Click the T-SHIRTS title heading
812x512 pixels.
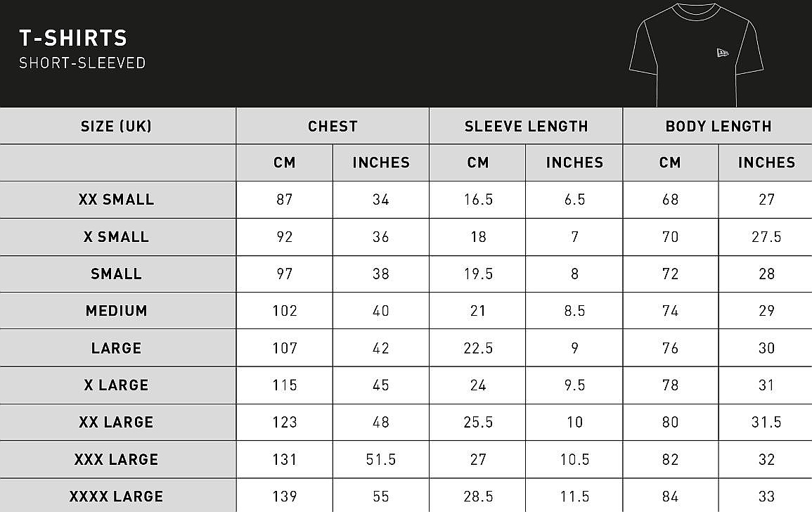(73, 38)
